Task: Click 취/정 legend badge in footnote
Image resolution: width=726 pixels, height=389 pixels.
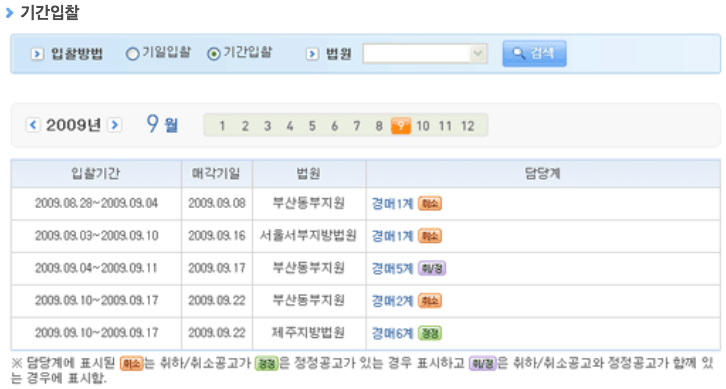Action: [x=482, y=364]
